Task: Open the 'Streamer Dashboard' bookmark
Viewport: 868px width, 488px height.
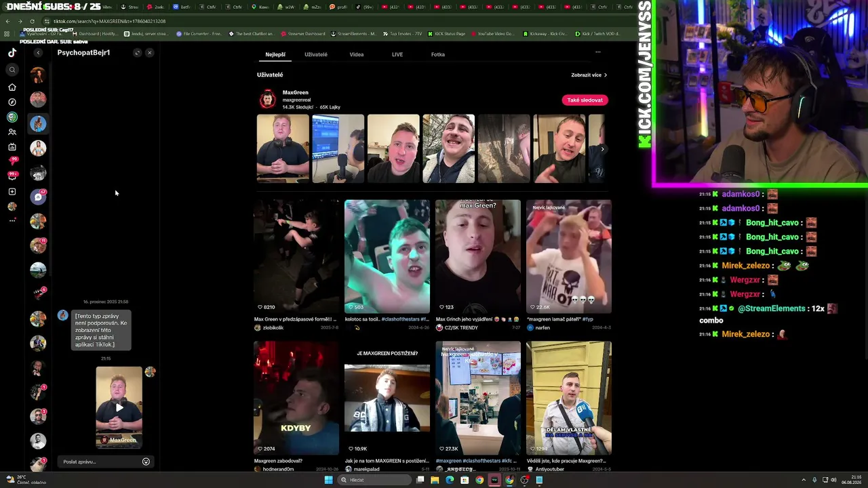Action: point(302,34)
